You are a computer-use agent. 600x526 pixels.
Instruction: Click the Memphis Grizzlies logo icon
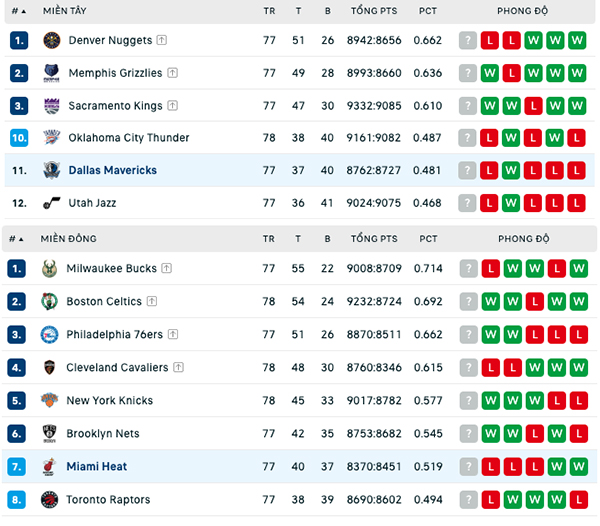coord(52,73)
